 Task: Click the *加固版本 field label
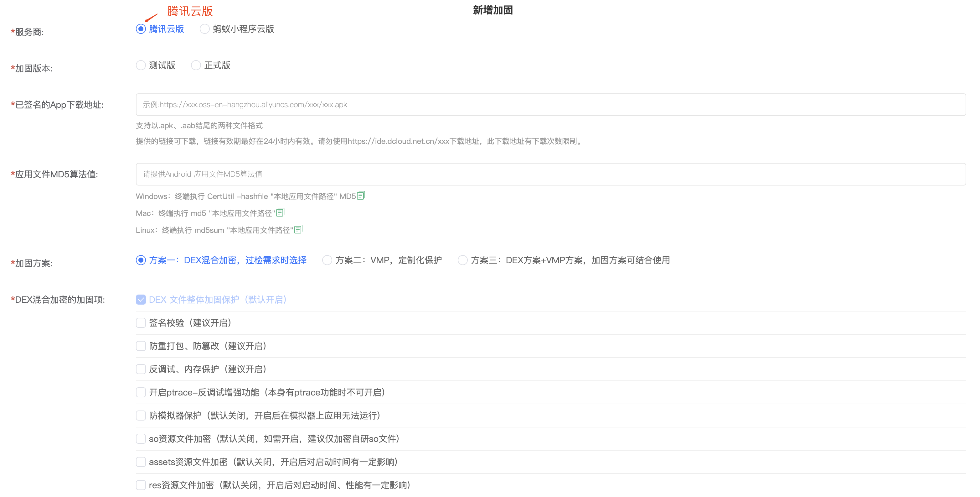tap(32, 69)
